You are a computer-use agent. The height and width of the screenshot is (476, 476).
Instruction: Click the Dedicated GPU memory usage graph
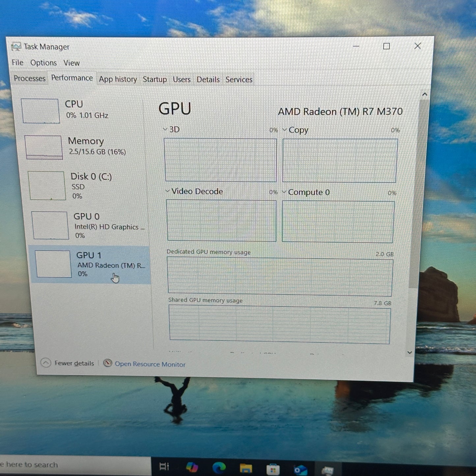click(x=280, y=277)
